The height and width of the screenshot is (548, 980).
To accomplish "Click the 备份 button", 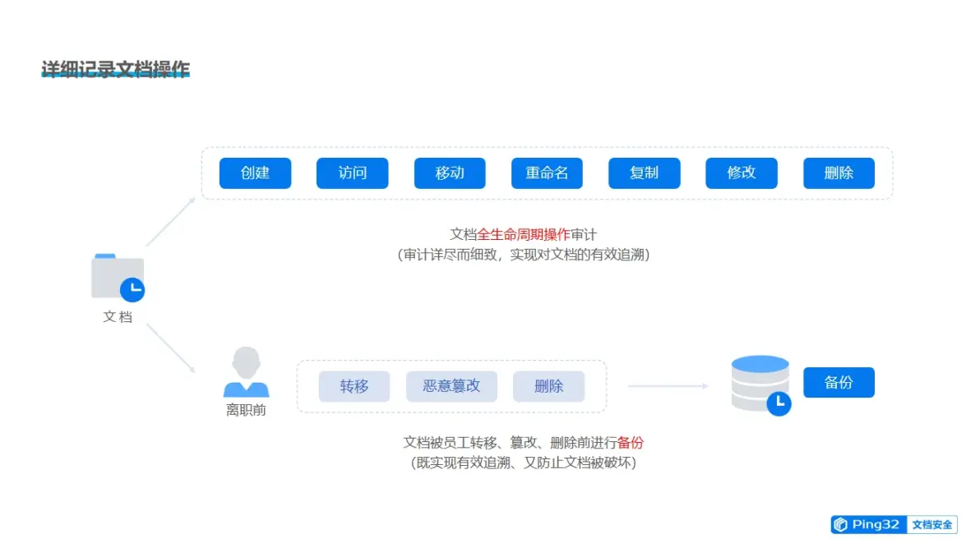I will point(839,381).
